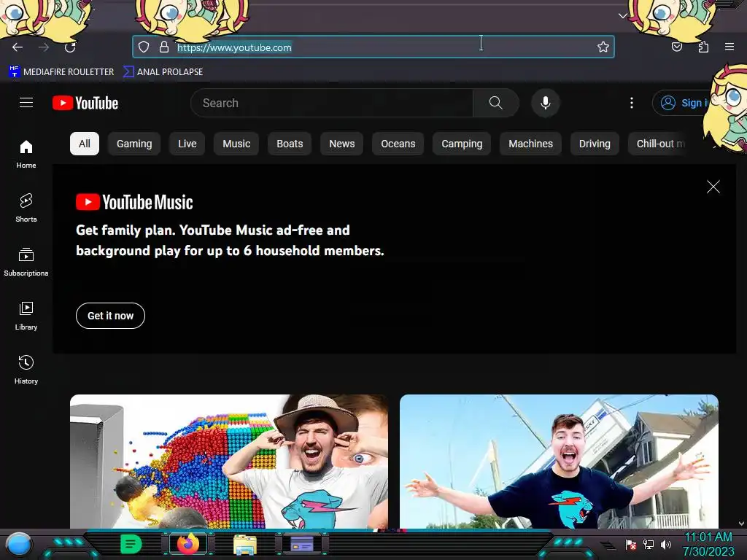Click the YouTube Music logo in banner
The image size is (747, 560).
click(134, 203)
